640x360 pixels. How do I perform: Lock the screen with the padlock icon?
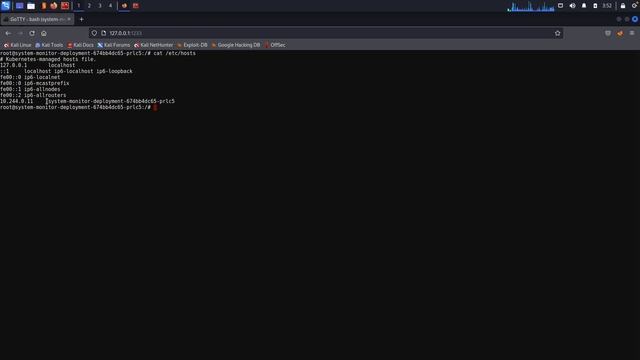tap(623, 6)
